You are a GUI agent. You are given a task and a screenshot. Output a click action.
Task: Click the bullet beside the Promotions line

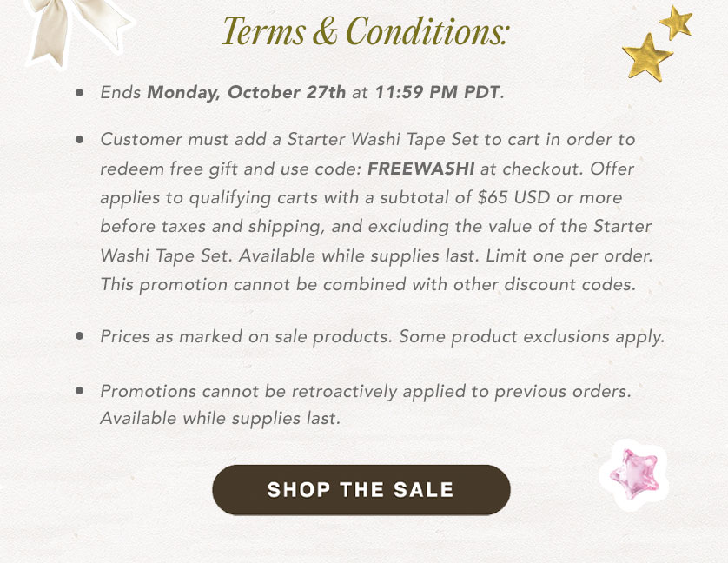[79, 391]
